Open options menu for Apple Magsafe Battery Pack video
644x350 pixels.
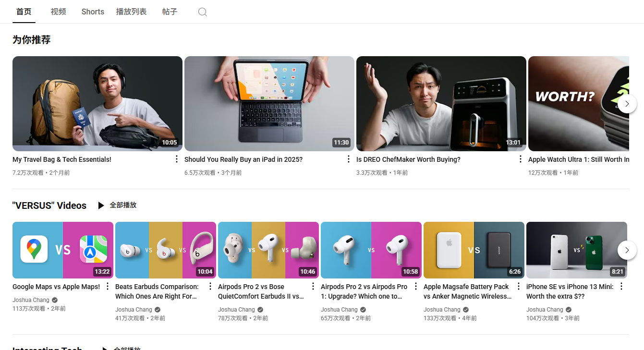[x=518, y=287]
